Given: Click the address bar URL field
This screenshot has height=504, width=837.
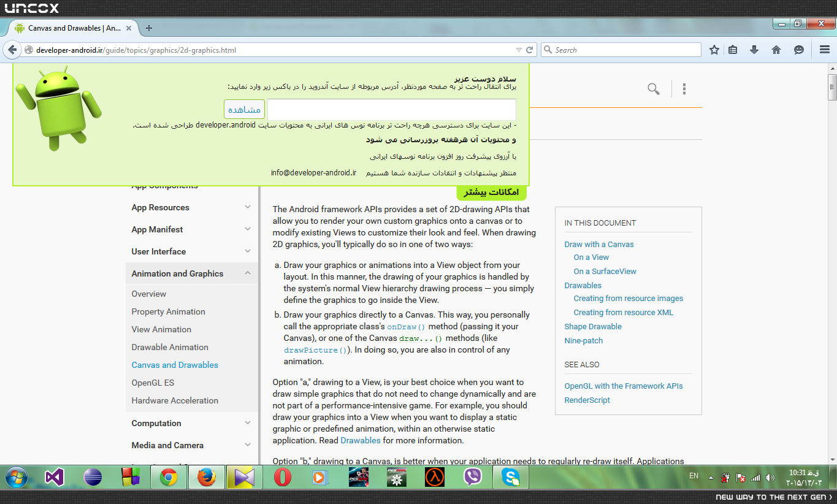Looking at the screenshot, I should (x=274, y=50).
